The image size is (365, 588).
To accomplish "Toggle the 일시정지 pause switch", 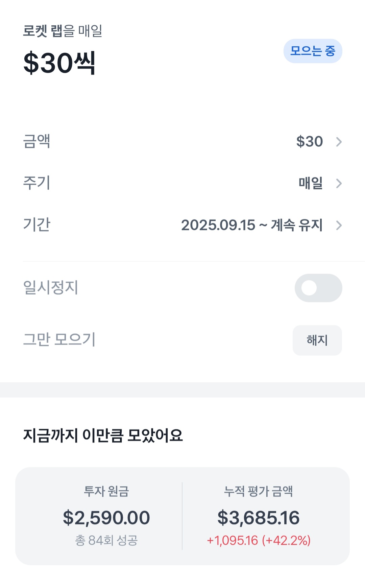I will pos(318,288).
